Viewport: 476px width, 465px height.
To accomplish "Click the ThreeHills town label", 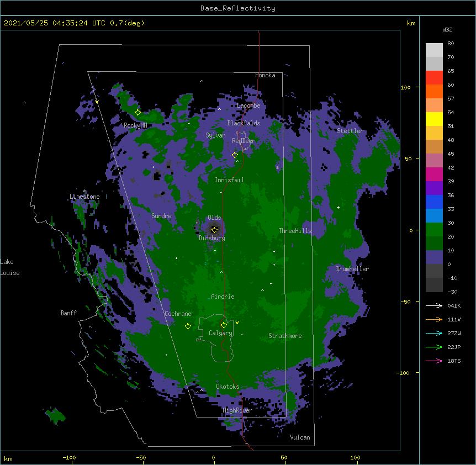I will click(295, 231).
